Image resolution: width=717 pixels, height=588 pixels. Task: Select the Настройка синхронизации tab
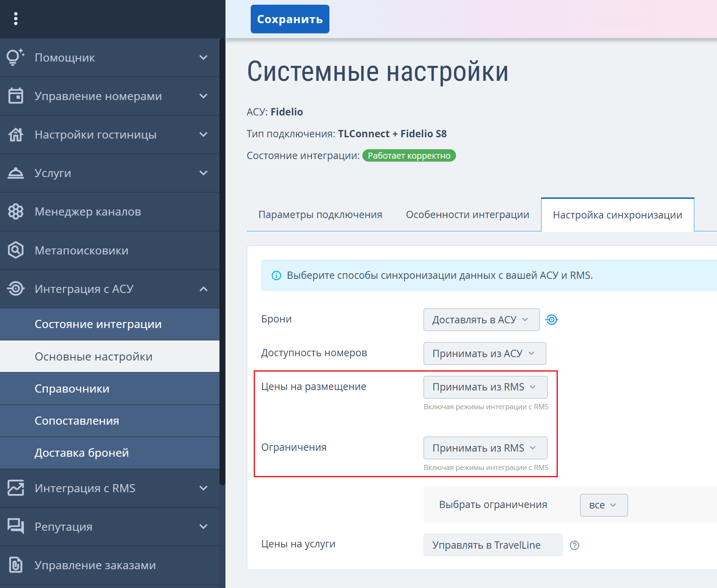click(617, 215)
